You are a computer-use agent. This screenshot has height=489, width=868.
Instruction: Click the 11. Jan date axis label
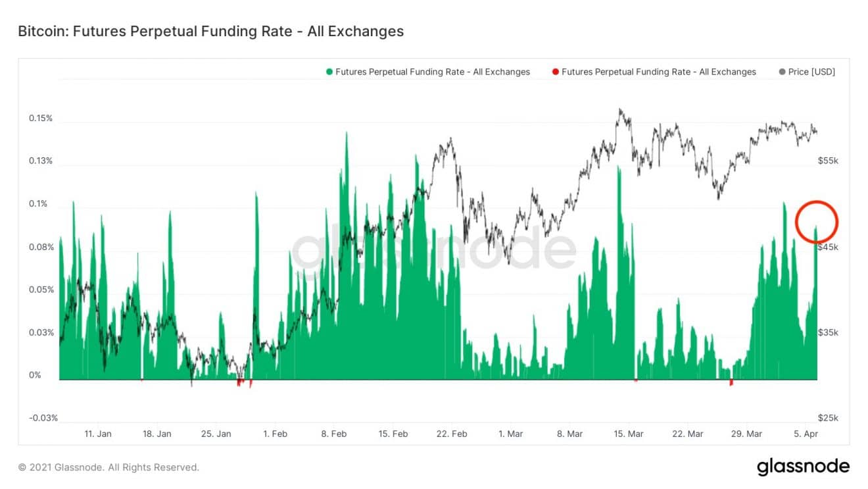tap(97, 434)
